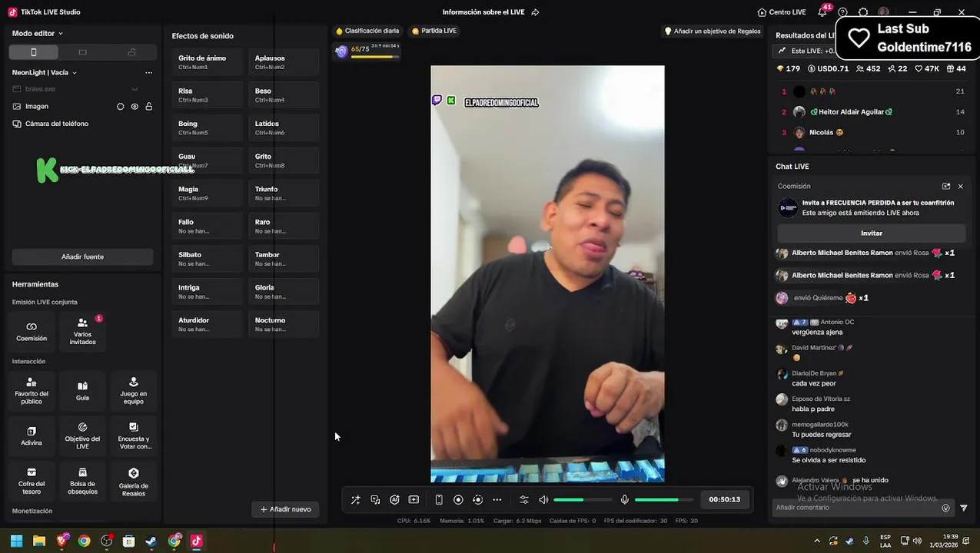Open Juego en equipo tool
Image resolution: width=980 pixels, height=553 pixels.
133,392
